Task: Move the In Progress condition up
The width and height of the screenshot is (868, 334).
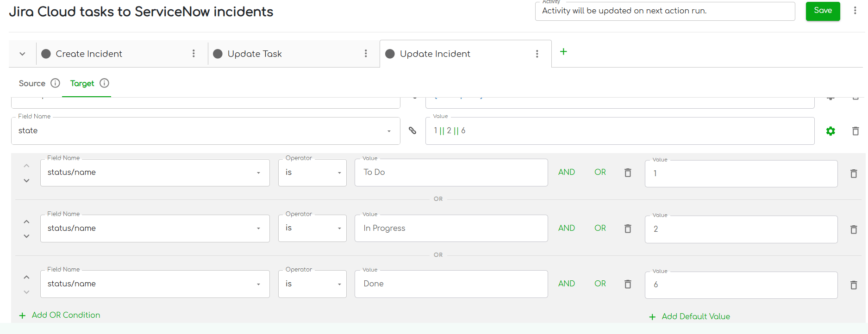Action: (26, 222)
